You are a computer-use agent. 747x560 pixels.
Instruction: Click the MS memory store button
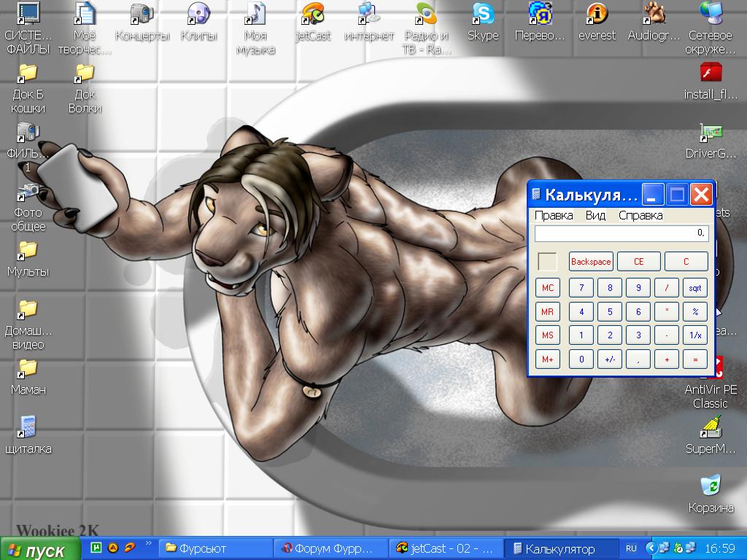547,335
